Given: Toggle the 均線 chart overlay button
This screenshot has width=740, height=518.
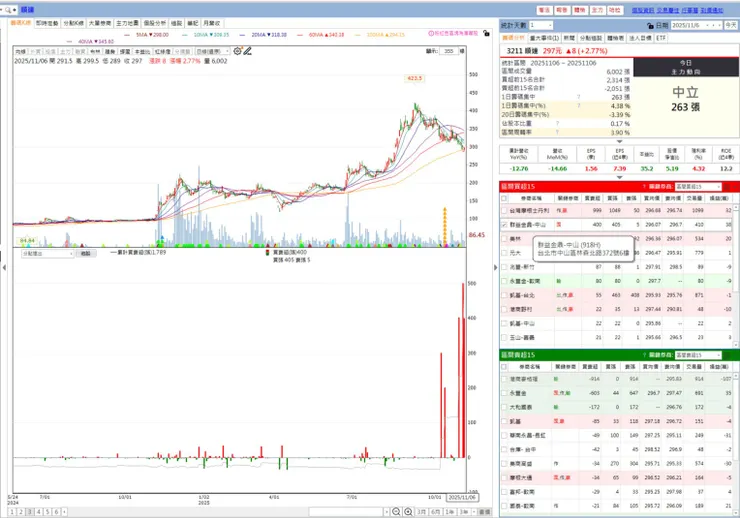Looking at the screenshot, I should point(21,51).
